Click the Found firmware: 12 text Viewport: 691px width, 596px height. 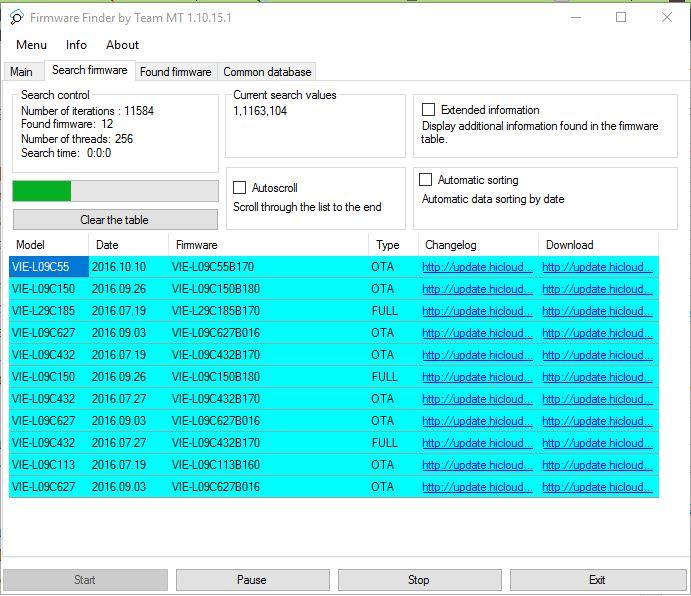(67, 124)
